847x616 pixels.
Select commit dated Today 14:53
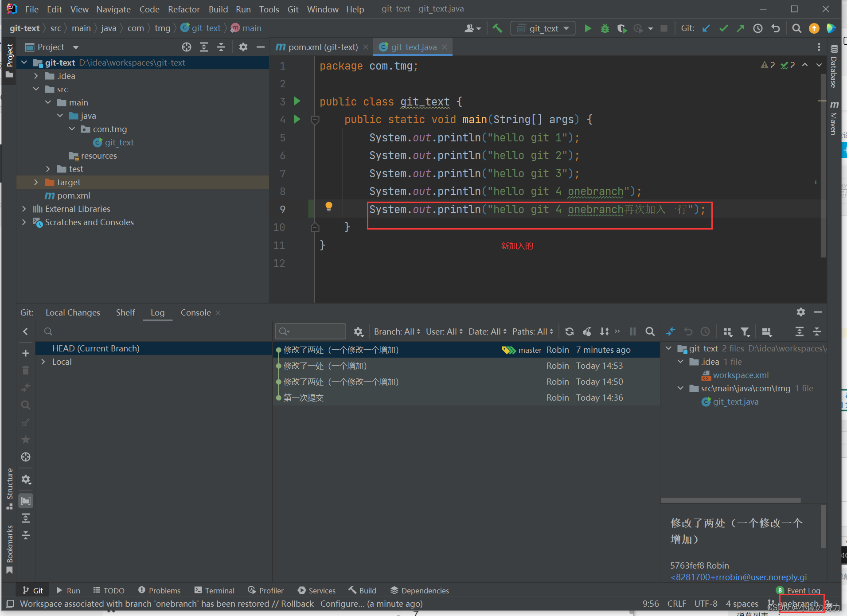click(466, 366)
